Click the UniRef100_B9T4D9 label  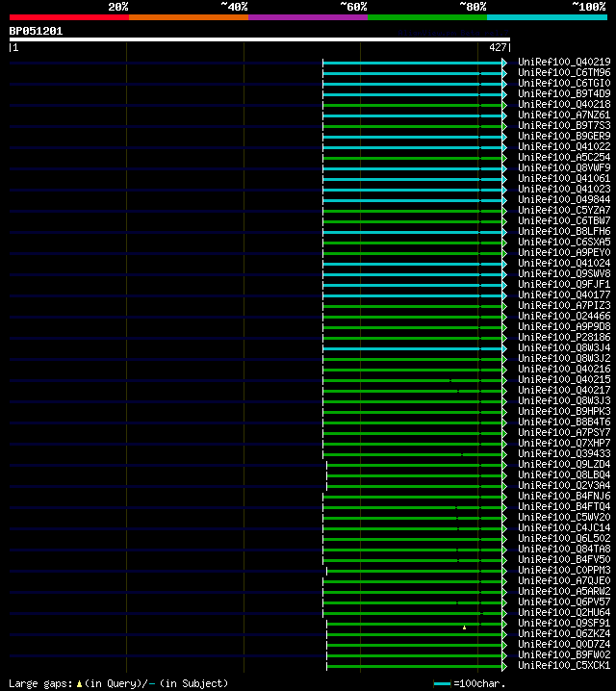(x=564, y=94)
